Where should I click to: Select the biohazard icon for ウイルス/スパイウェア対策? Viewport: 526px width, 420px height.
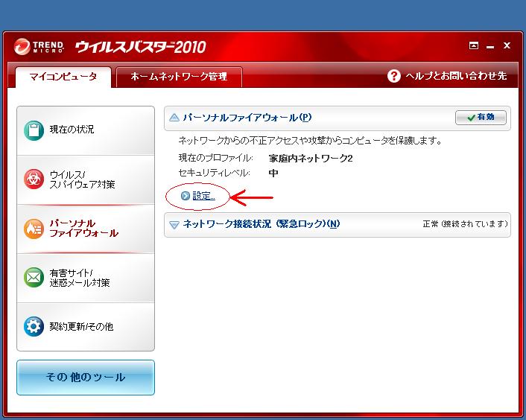(x=34, y=179)
